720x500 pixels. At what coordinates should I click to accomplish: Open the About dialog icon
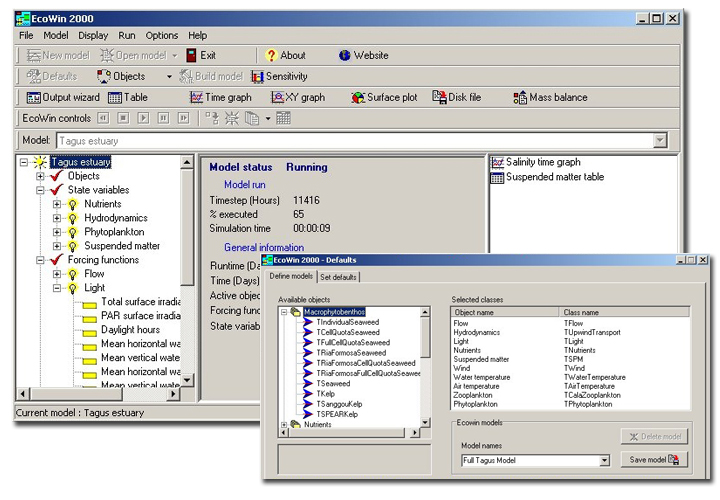[271, 56]
